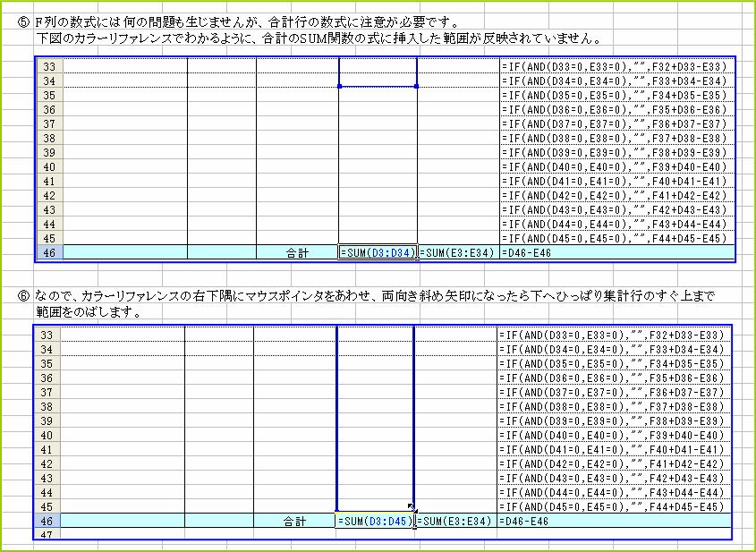Image resolution: width=756 pixels, height=552 pixels.
Task: Select row header 38 in step ⑤ figure
Action: click(50, 138)
